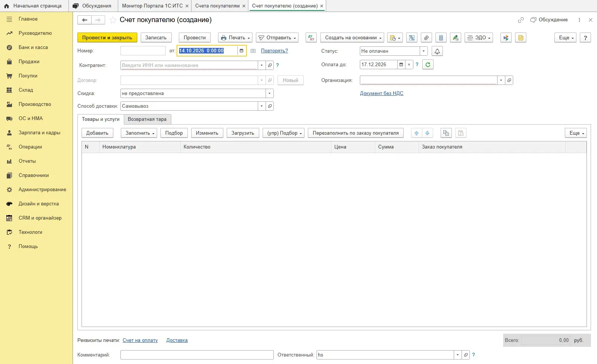597x364 pixels.
Task: Open the Печать dropdown menu
Action: pyautogui.click(x=235, y=37)
